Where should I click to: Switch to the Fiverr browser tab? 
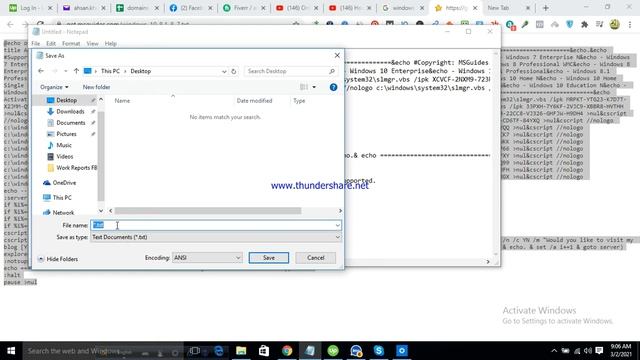(x=244, y=8)
